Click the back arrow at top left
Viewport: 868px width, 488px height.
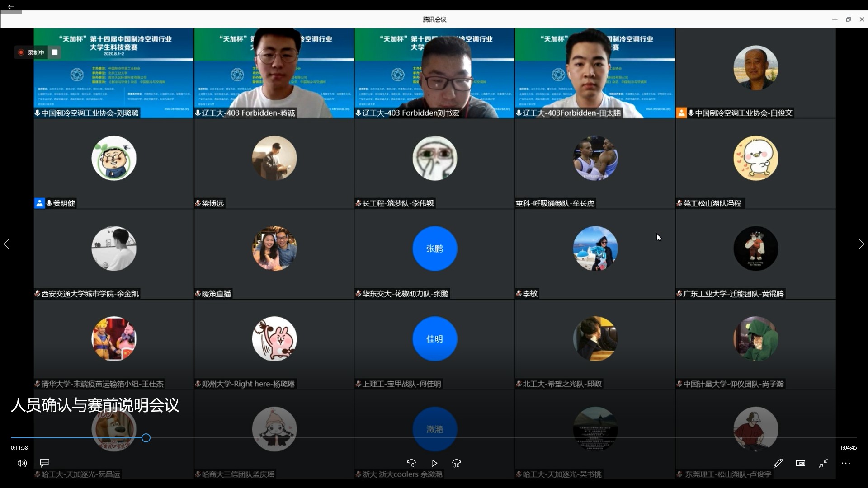pos(10,7)
